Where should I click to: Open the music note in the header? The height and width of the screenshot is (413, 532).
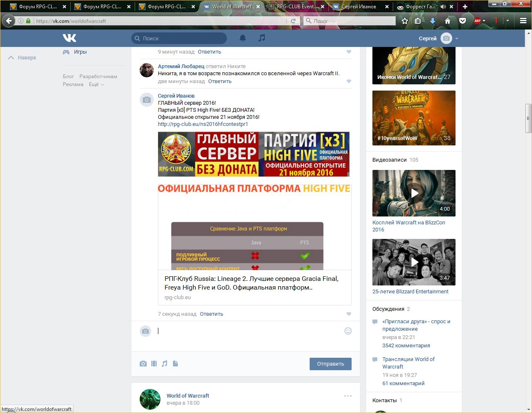261,38
